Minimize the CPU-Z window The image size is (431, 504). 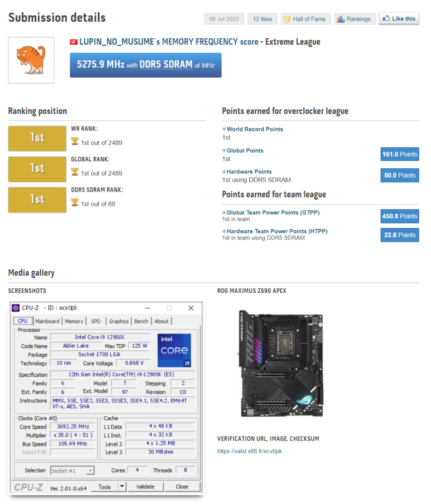(x=148, y=308)
